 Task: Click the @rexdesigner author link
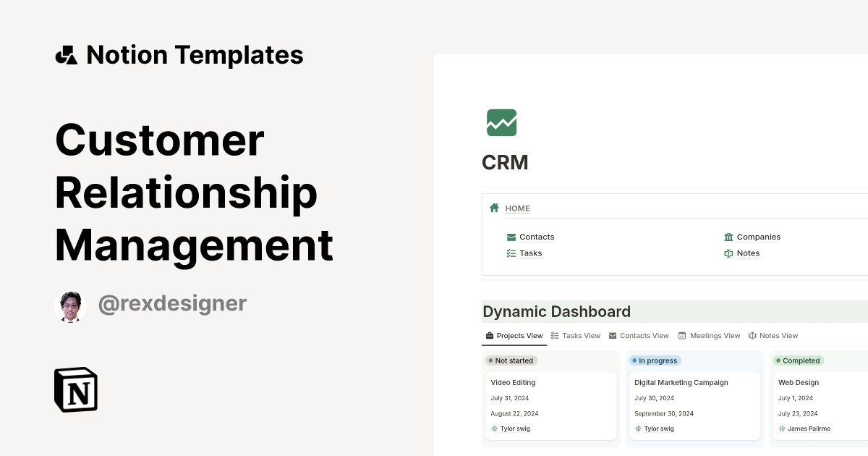171,304
